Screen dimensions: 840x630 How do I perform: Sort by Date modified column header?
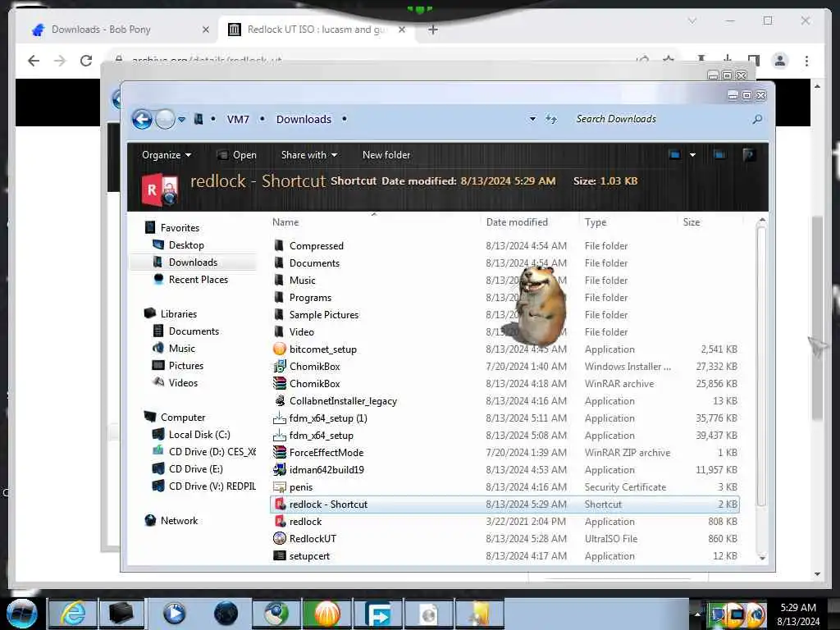517,221
